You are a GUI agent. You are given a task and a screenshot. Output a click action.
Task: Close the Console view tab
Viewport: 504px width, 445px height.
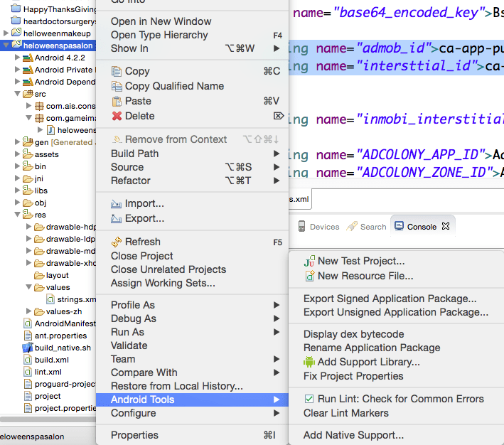[446, 226]
